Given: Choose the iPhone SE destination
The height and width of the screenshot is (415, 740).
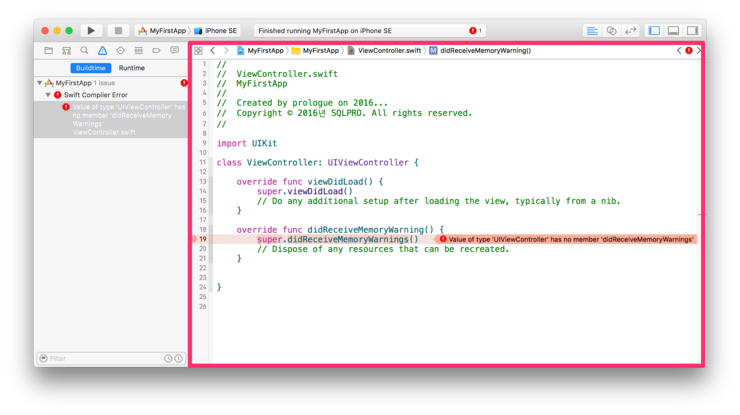Looking at the screenshot, I should click(x=215, y=31).
